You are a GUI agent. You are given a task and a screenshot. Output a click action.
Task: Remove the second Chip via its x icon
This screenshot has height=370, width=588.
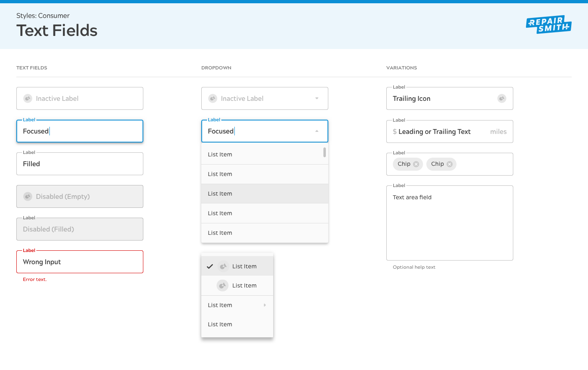coord(450,164)
